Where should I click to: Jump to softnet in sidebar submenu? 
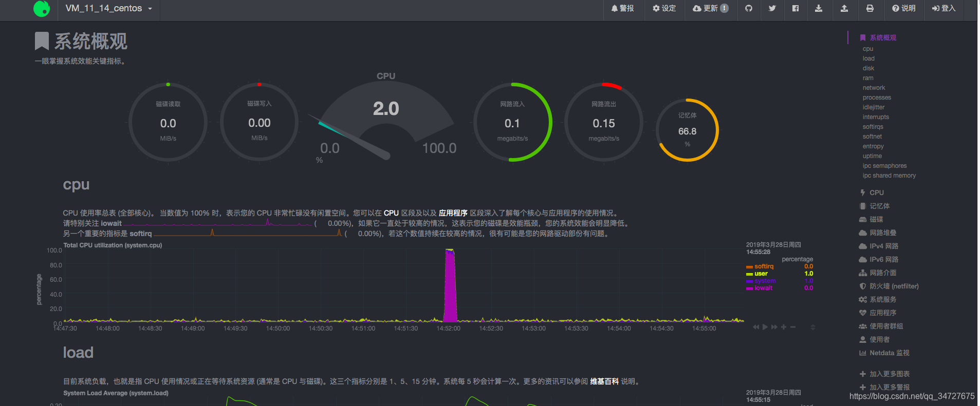[872, 137]
